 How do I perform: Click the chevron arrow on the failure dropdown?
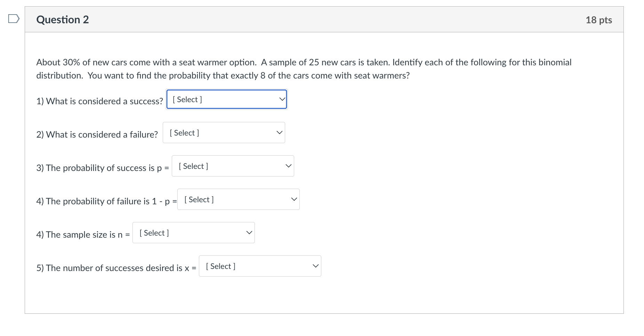click(279, 133)
